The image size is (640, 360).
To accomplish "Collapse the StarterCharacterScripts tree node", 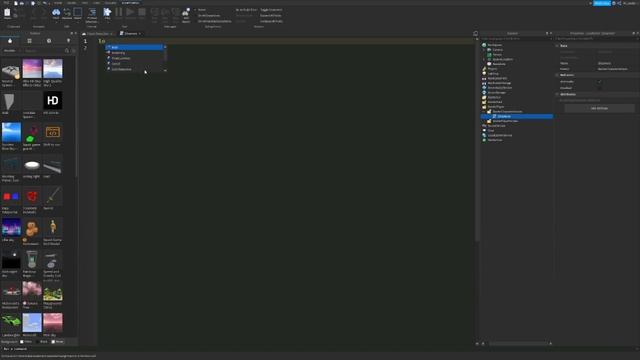I will pos(484,111).
